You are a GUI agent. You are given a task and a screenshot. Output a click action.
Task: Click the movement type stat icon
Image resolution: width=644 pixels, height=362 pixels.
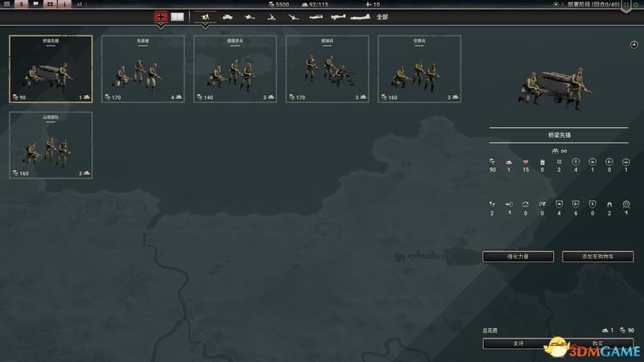[x=509, y=204]
